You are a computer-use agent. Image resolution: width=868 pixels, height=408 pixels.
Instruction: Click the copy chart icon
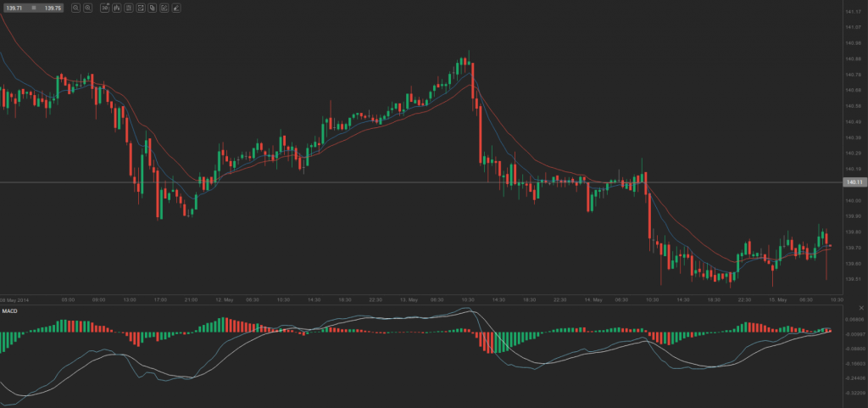click(153, 8)
